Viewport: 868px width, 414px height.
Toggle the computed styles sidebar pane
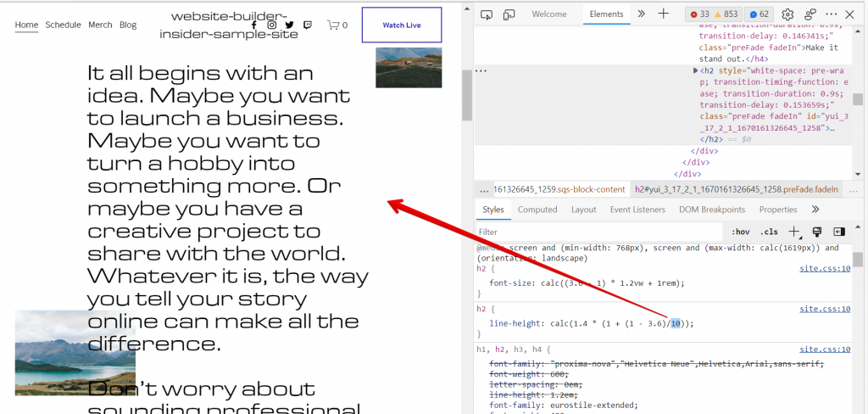pyautogui.click(x=839, y=232)
